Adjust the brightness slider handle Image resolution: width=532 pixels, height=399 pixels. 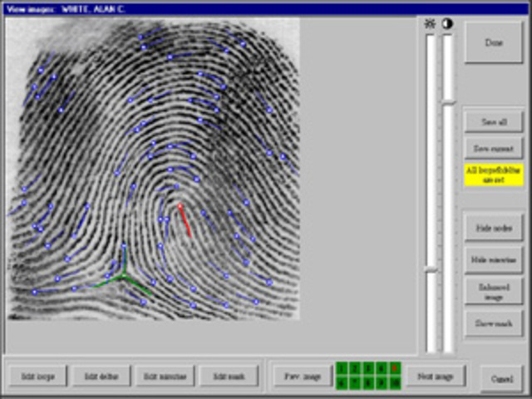click(431, 269)
